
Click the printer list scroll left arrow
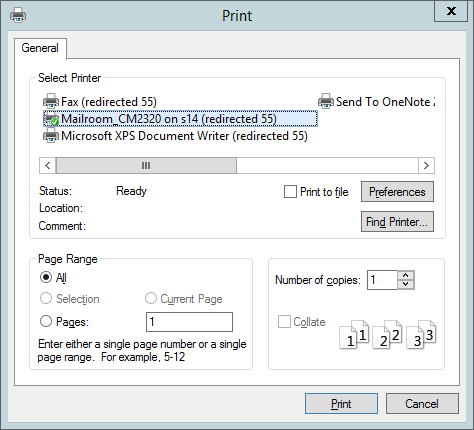48,165
